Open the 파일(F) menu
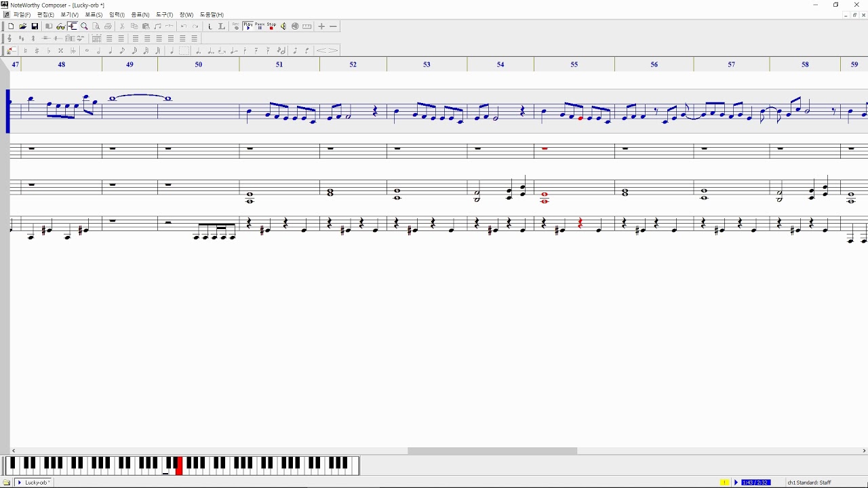The image size is (868, 488). (22, 14)
